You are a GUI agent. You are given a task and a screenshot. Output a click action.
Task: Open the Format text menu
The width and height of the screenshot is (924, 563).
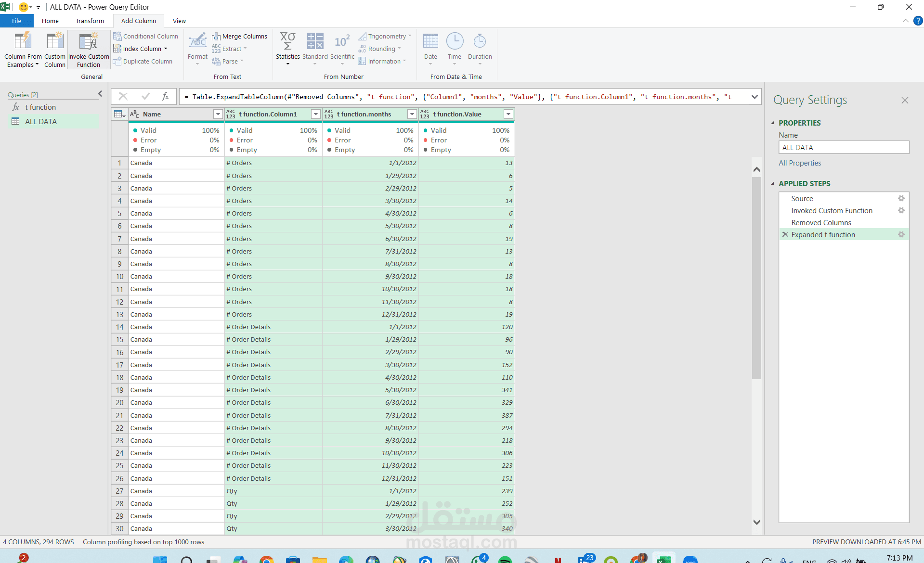[197, 49]
